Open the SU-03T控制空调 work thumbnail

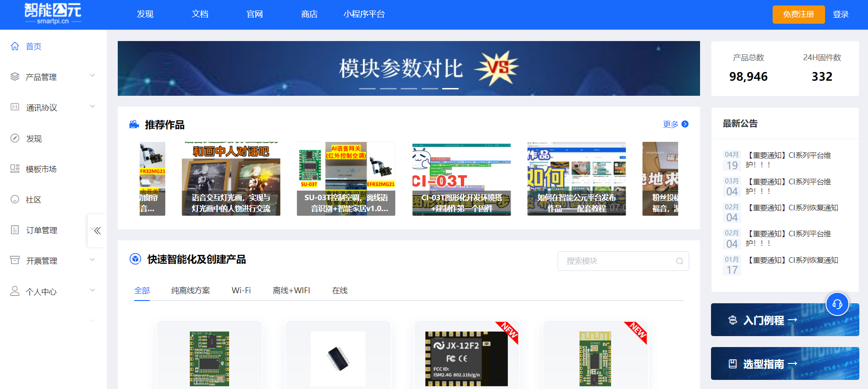pyautogui.click(x=346, y=179)
